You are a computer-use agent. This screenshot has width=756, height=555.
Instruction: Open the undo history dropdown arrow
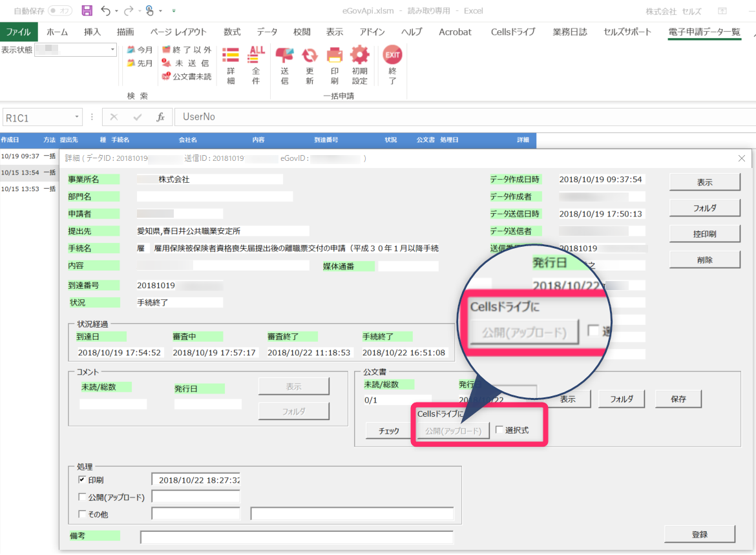point(116,10)
